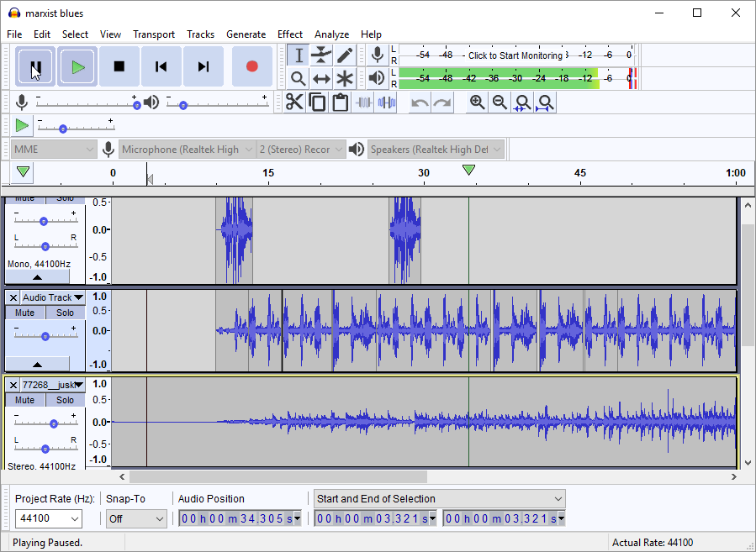756x552 pixels.
Task: Open the Generate menu
Action: pos(246,34)
